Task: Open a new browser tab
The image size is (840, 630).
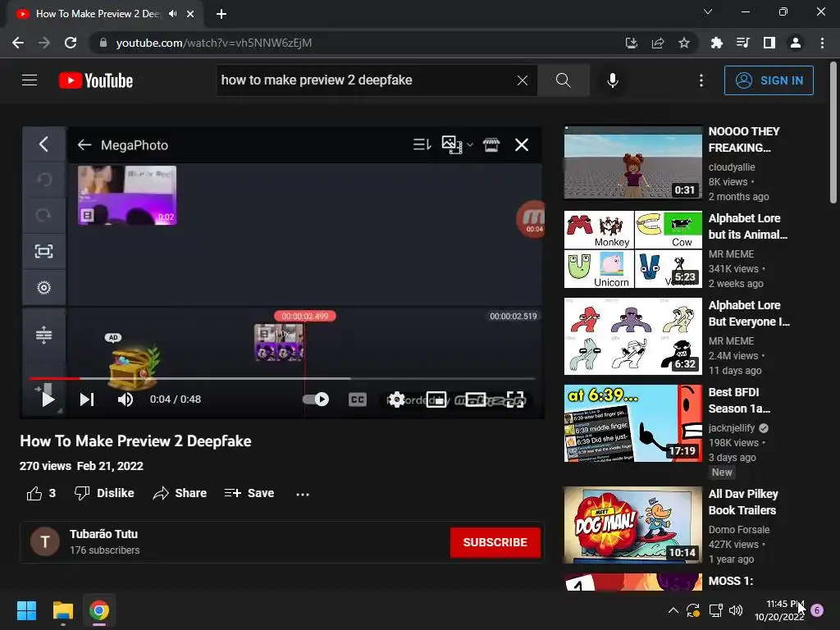Action: click(x=221, y=14)
